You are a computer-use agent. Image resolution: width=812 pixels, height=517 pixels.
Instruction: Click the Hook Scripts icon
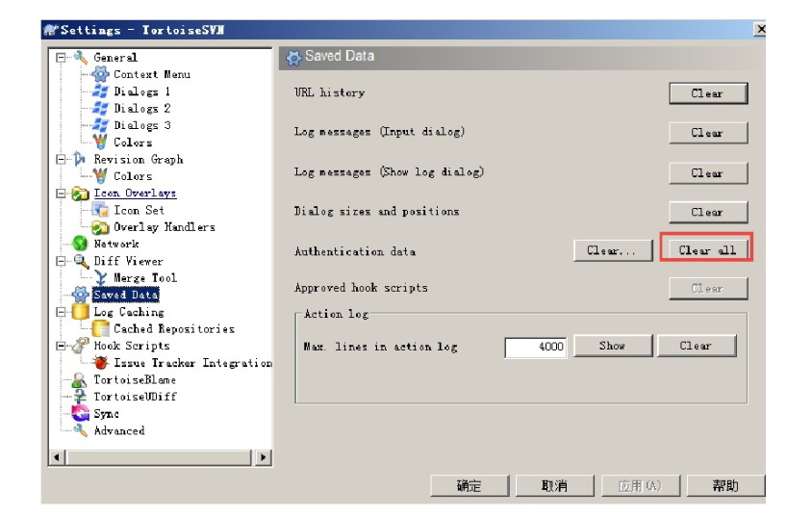click(80, 345)
